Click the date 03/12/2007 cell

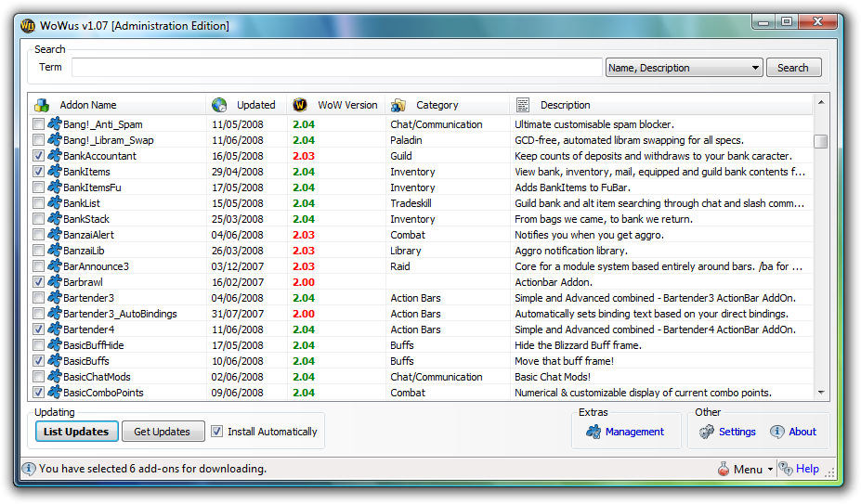(238, 266)
